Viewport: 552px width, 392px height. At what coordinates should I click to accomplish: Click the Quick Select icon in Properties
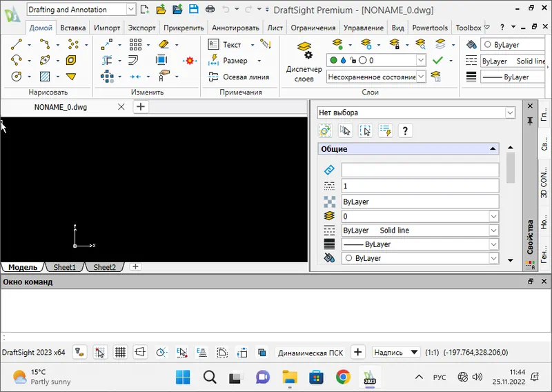tap(386, 130)
